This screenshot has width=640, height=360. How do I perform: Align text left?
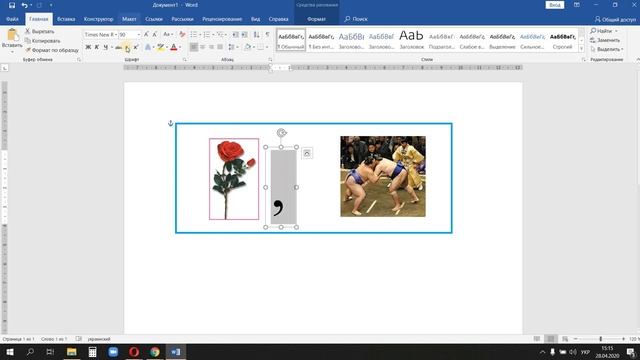[194, 47]
